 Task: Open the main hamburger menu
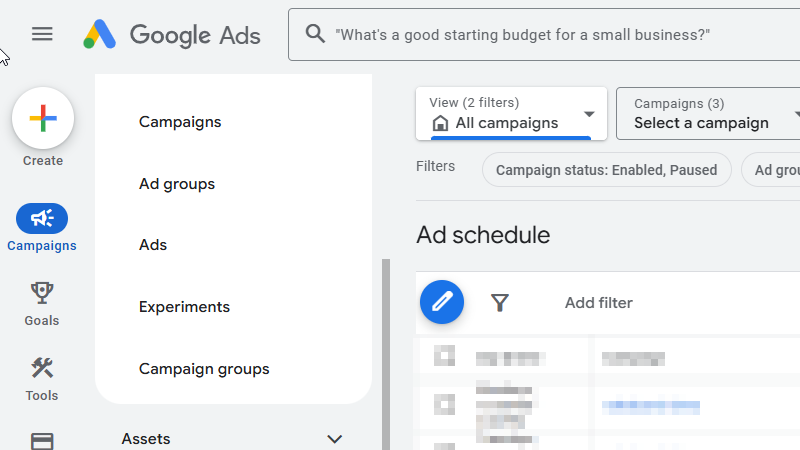(42, 34)
